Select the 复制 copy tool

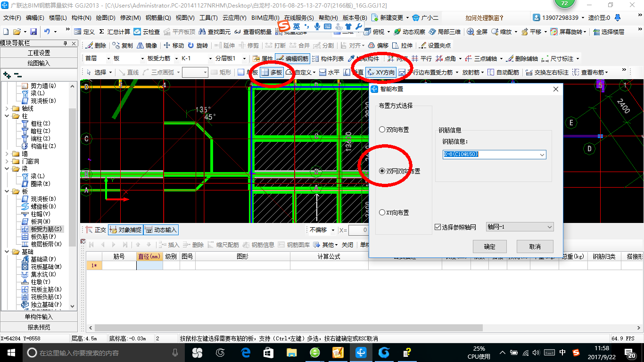coord(123,46)
